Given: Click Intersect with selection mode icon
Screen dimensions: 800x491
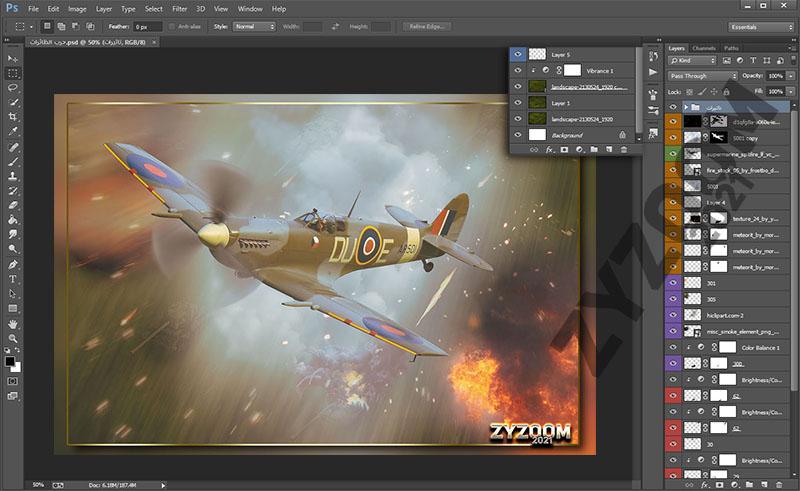Looking at the screenshot, I should (90, 27).
